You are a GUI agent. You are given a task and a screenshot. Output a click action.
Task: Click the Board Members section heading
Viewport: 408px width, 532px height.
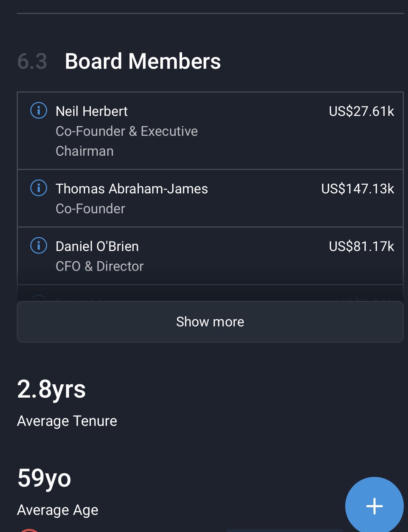pos(143,61)
